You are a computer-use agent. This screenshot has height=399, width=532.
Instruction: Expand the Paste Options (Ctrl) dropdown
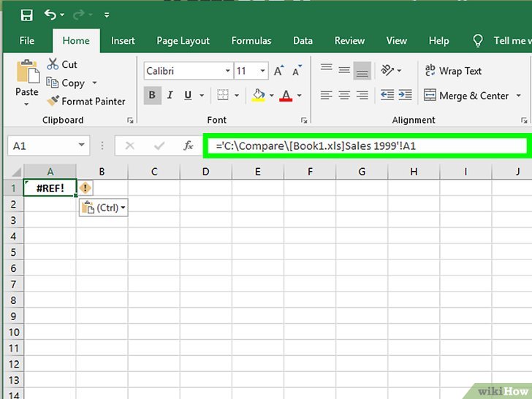pyautogui.click(x=103, y=208)
